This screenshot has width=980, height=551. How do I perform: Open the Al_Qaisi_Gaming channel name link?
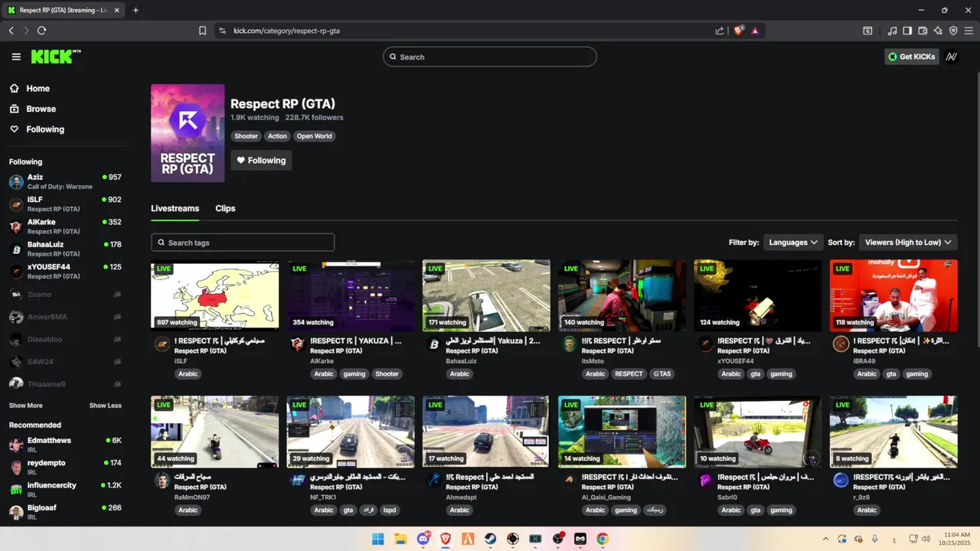(606, 497)
